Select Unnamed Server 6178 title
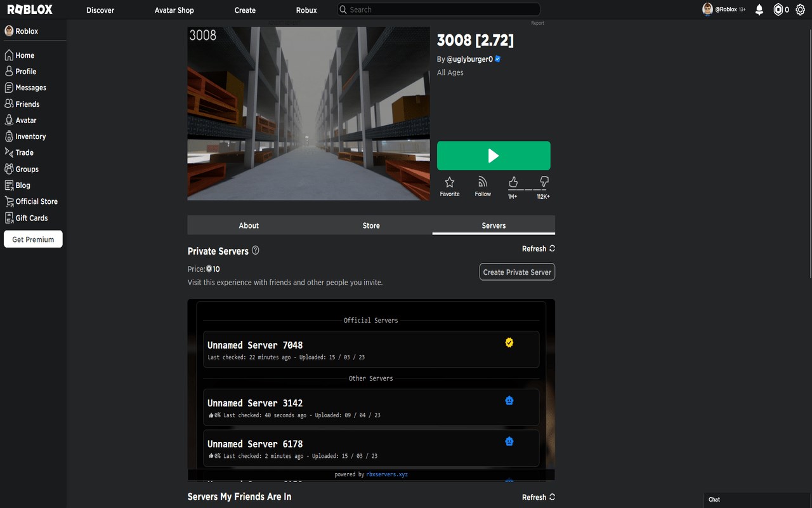This screenshot has height=508, width=812. coord(255,444)
